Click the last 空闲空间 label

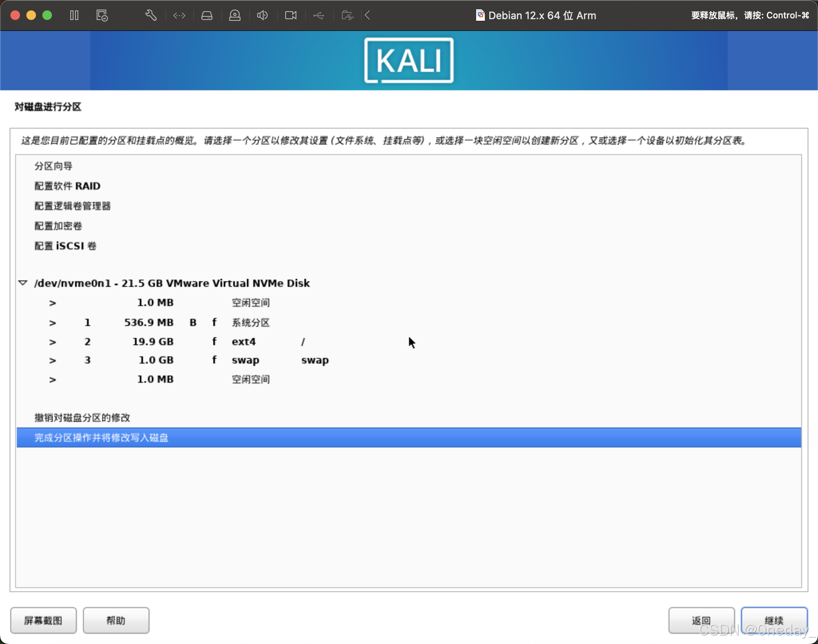pos(251,380)
